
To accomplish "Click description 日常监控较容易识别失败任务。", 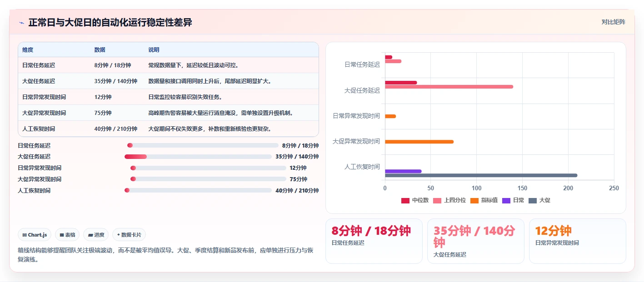I will (x=185, y=97).
